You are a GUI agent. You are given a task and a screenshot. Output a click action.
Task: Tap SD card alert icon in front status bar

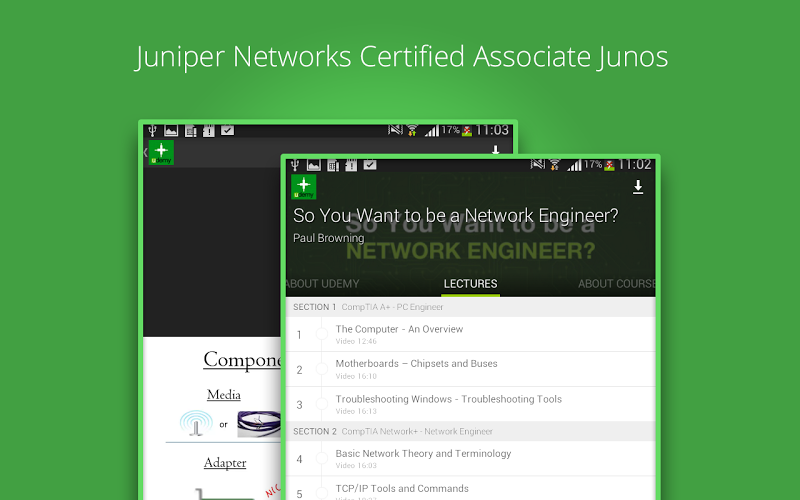[x=351, y=165]
